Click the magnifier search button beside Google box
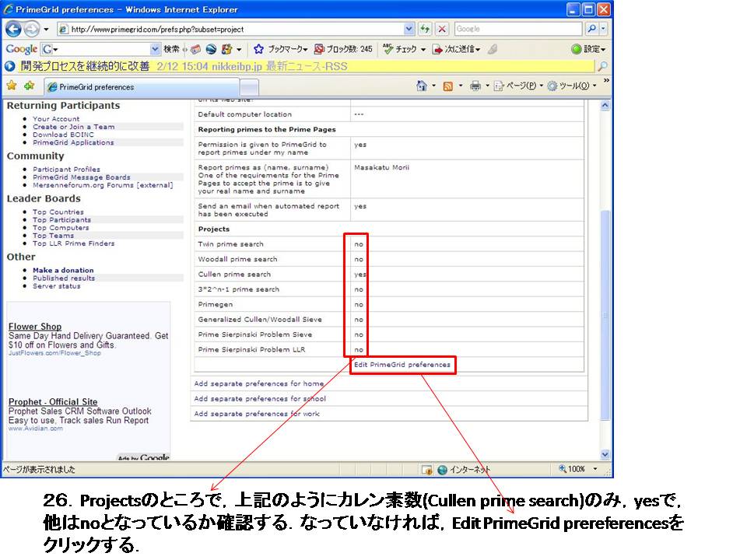This screenshot has width=747, height=560. point(591,29)
